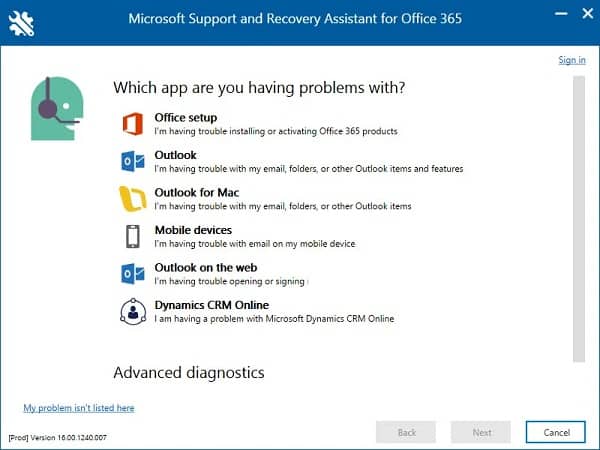
Task: Open the Sign in link
Action: click(572, 60)
